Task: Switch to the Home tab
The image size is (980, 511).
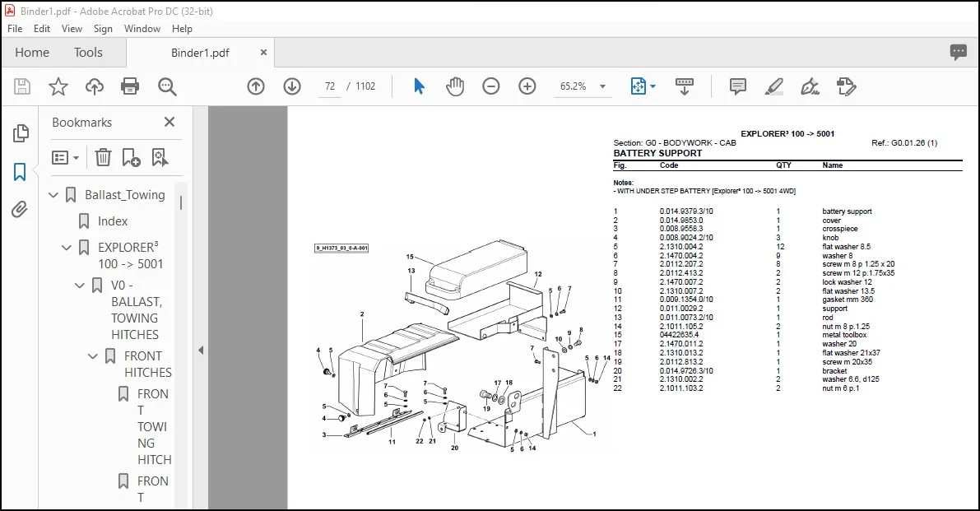Action: tap(32, 53)
